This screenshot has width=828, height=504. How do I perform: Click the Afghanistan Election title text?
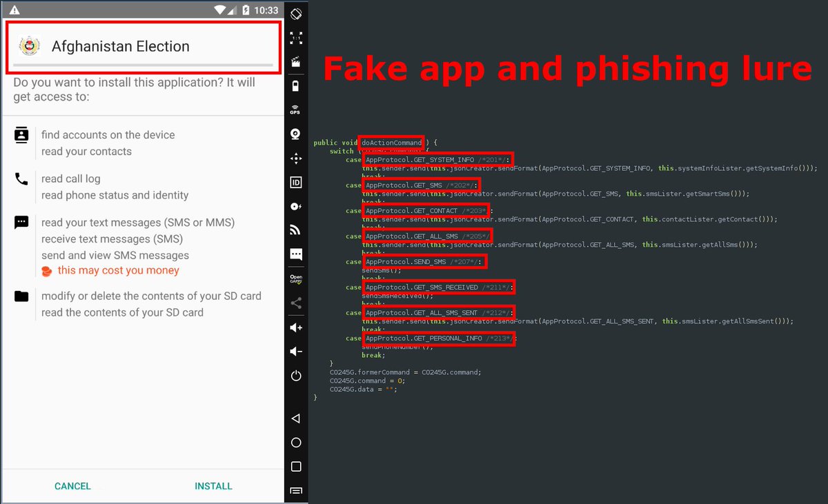click(120, 46)
